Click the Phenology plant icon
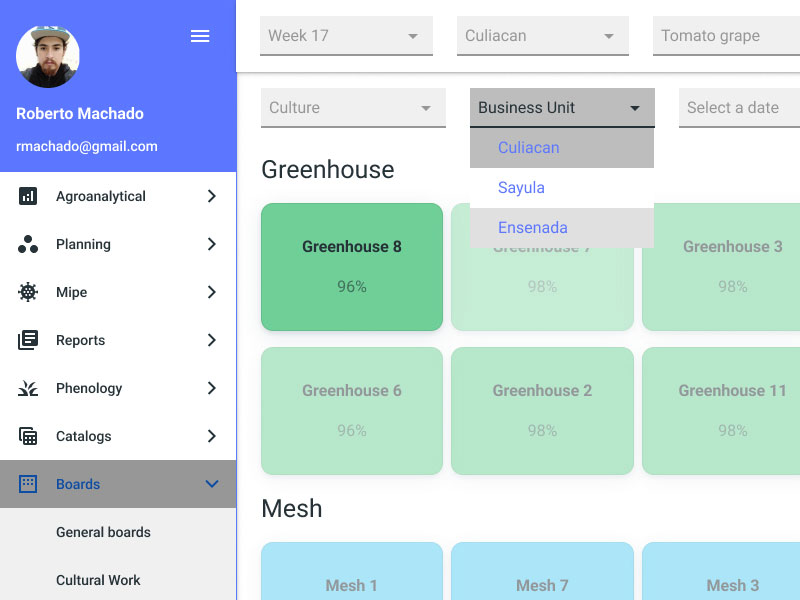Viewport: 800px width, 600px height. pos(28,388)
